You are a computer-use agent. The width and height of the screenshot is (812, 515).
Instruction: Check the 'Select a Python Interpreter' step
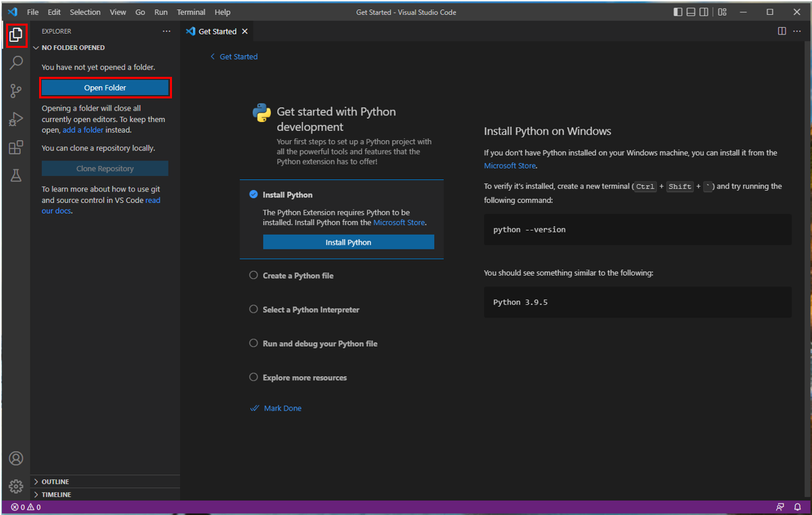pos(254,309)
